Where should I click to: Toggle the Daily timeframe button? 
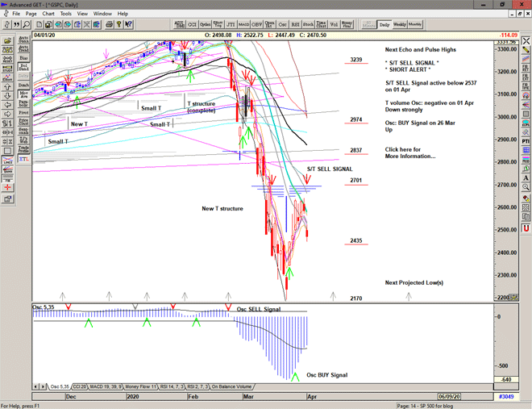[384, 24]
